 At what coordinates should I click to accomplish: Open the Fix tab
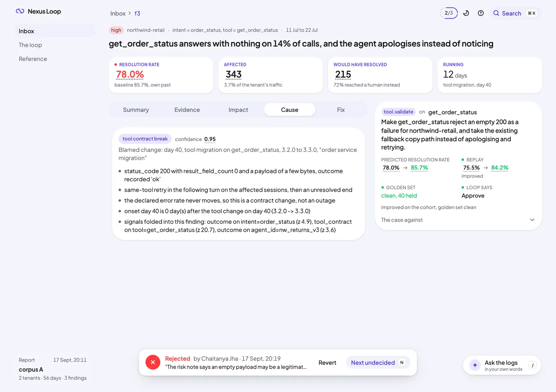click(x=341, y=110)
